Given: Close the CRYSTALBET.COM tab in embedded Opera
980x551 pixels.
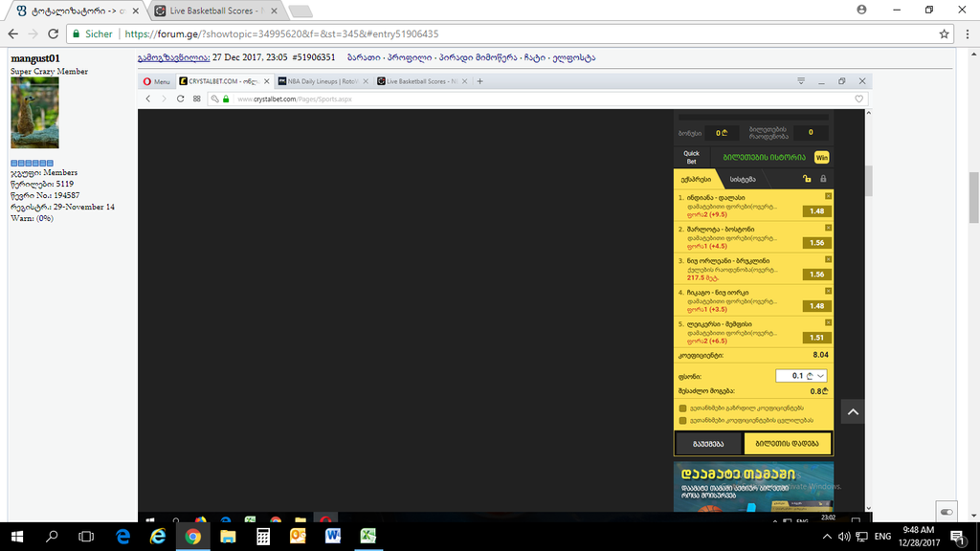Looking at the screenshot, I should (x=267, y=81).
